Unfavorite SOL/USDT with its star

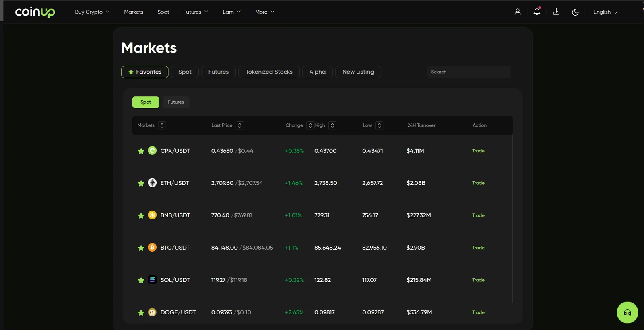pos(141,280)
